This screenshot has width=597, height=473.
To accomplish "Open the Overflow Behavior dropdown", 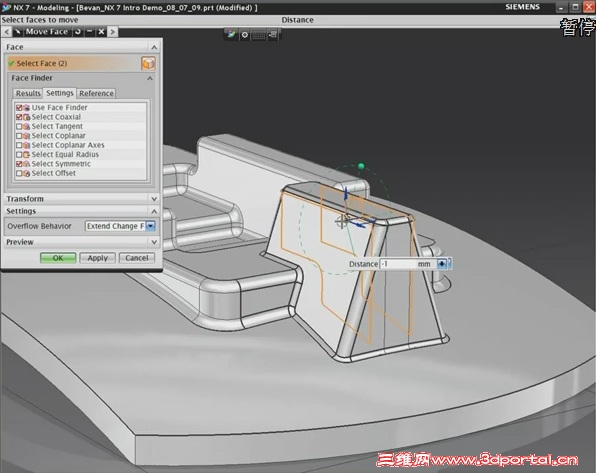I will [151, 226].
